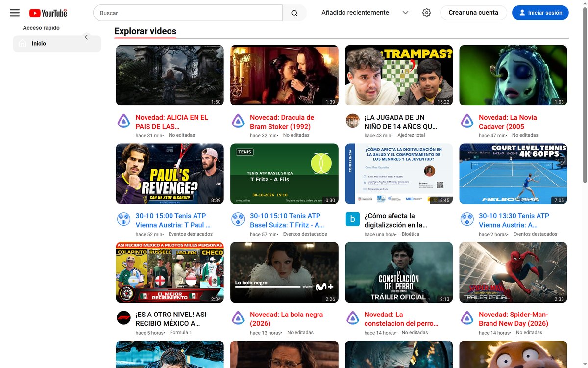Image resolution: width=588 pixels, height=368 pixels.
Task: Open title 30-10 15:00 Tenis ATP Vienna Austria
Action: point(173,220)
